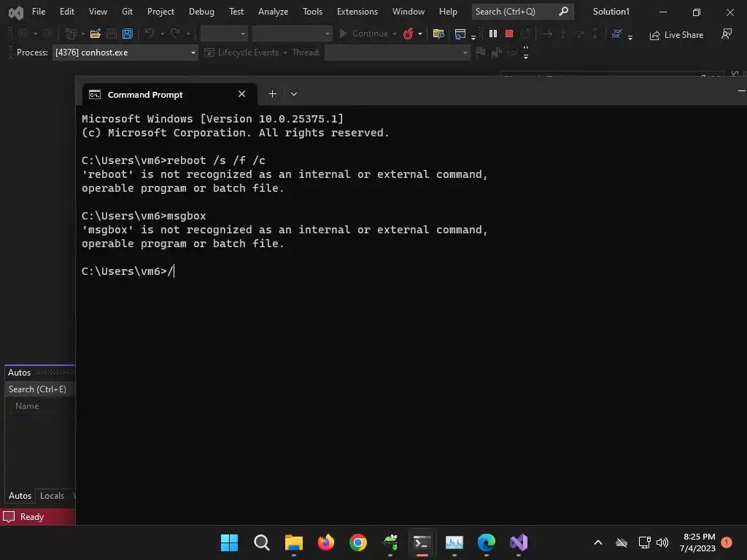Click the Redo arrow icon
747x560 pixels.
[175, 34]
